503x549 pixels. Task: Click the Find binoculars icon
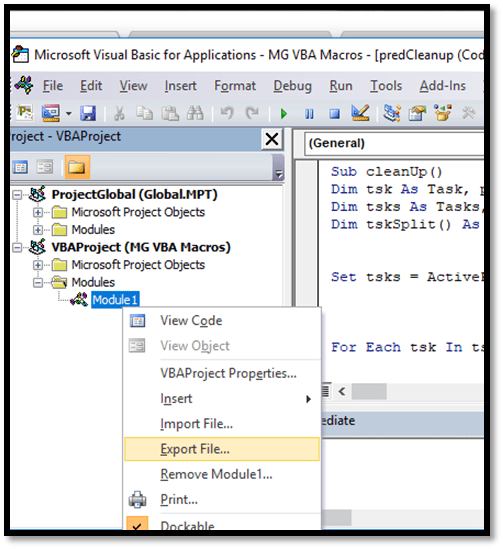195,113
